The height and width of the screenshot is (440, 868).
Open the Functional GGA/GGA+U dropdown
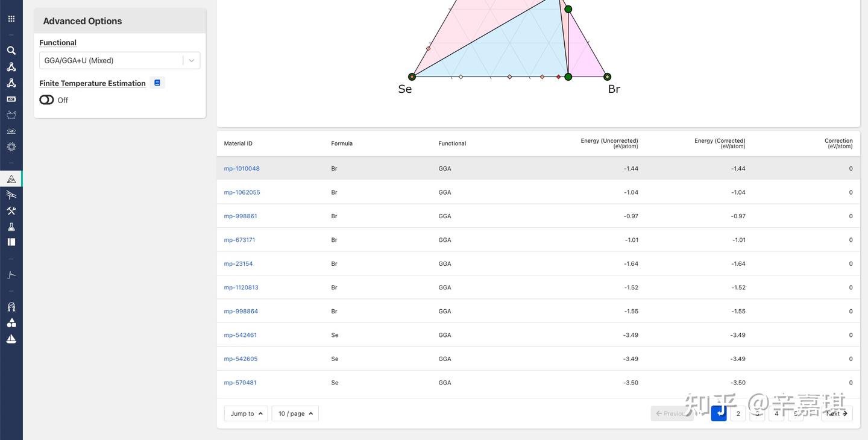coord(119,60)
